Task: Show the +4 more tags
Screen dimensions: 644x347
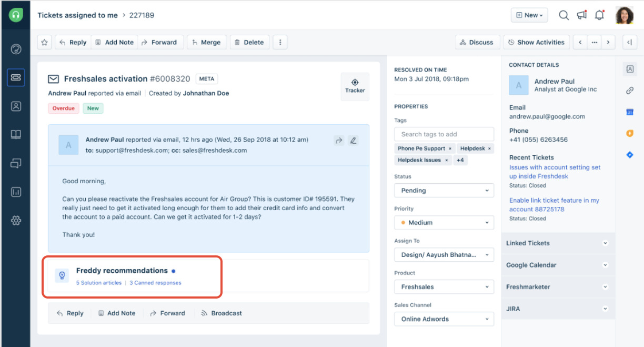Action: point(460,160)
